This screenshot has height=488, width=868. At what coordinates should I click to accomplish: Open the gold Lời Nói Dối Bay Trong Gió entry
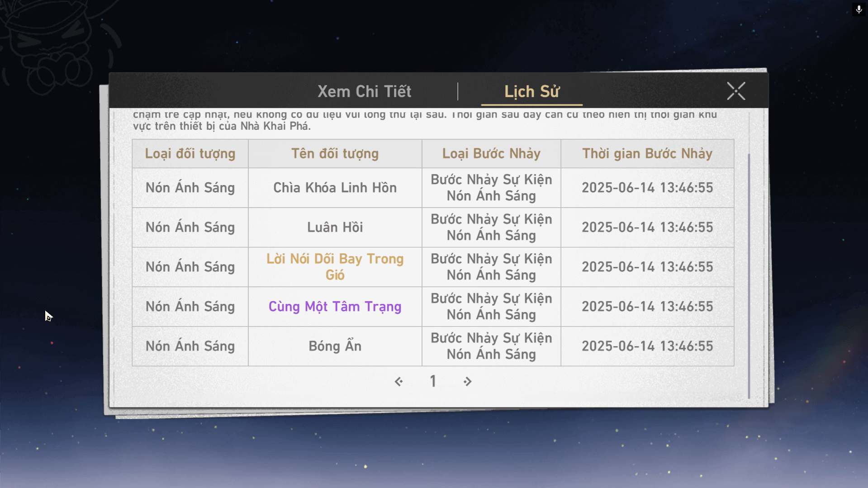pyautogui.click(x=335, y=267)
